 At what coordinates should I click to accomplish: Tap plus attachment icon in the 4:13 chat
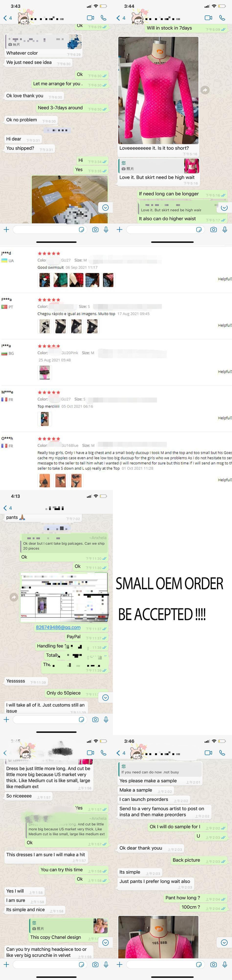pos(6,719)
